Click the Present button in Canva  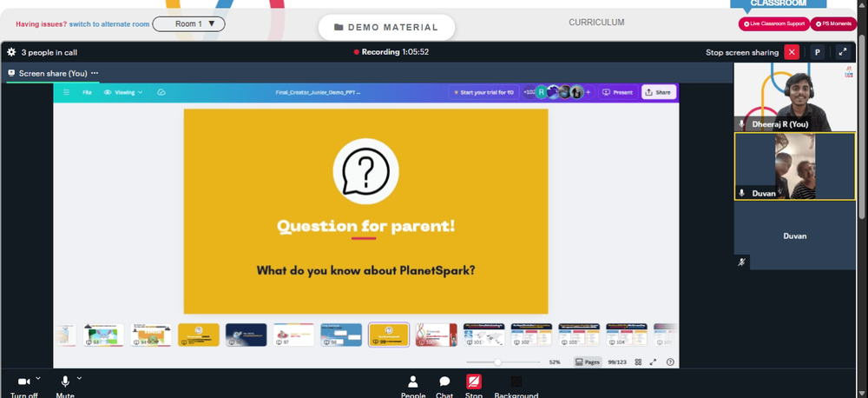pos(617,93)
